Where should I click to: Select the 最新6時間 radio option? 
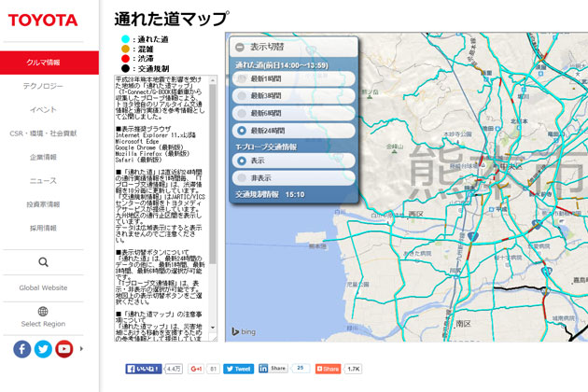pyautogui.click(x=242, y=113)
